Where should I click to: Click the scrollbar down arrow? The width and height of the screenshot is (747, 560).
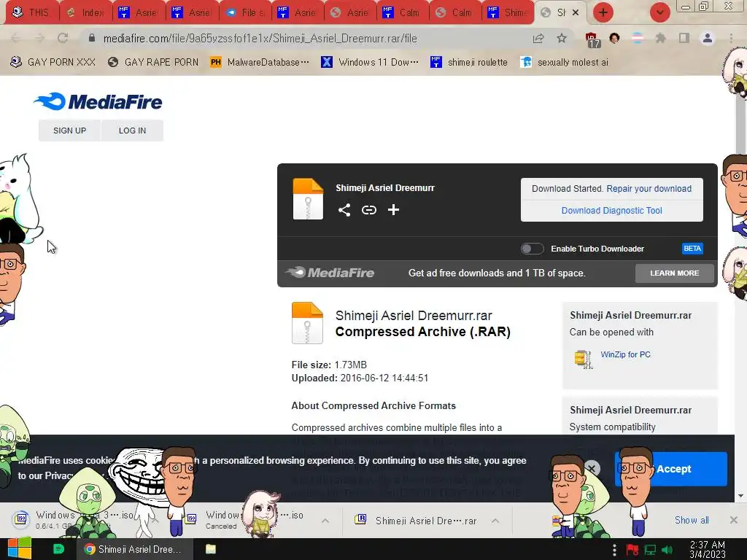pyautogui.click(x=741, y=496)
